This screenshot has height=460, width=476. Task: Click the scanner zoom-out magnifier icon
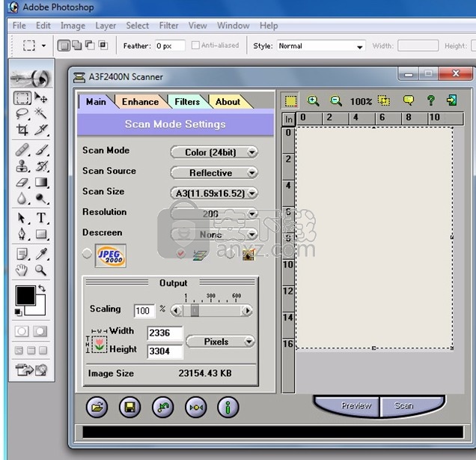tap(336, 100)
